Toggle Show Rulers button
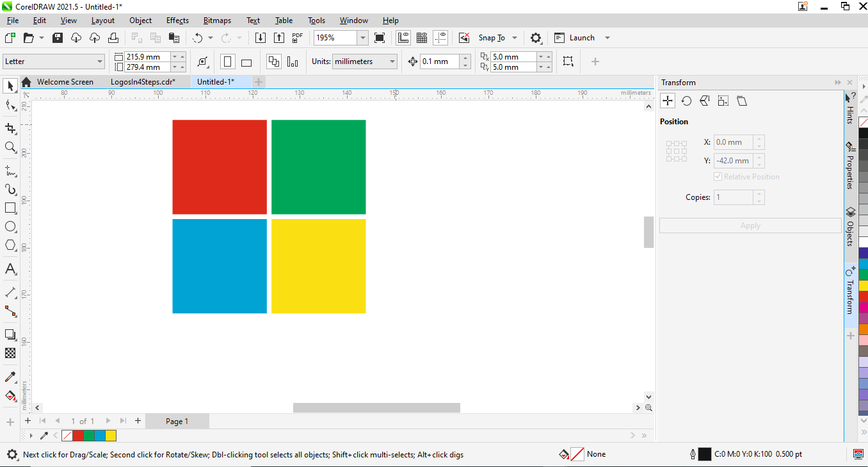The width and height of the screenshot is (868, 467). click(x=403, y=38)
